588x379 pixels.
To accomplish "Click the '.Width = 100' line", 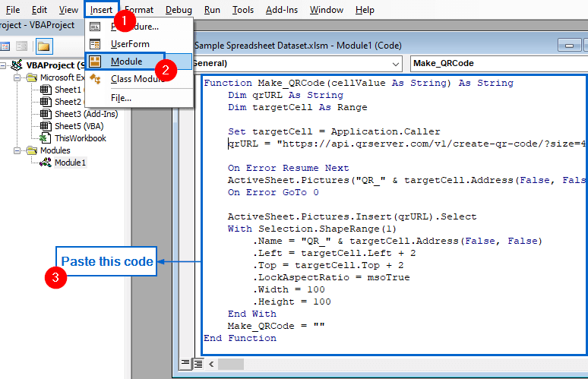I will (x=289, y=289).
